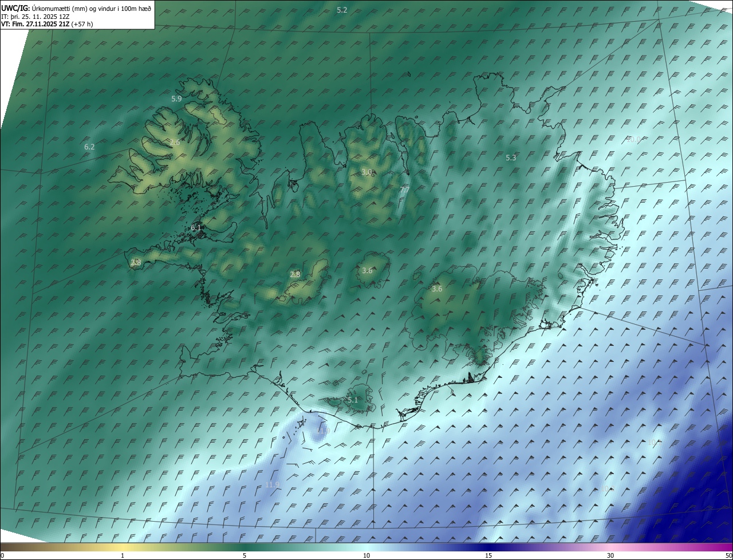733x560 pixels.
Task: Click the 5.9 value label
Action: [x=176, y=98]
